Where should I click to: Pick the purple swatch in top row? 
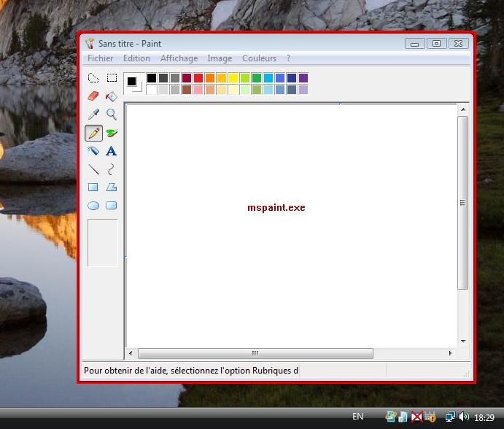(x=303, y=78)
